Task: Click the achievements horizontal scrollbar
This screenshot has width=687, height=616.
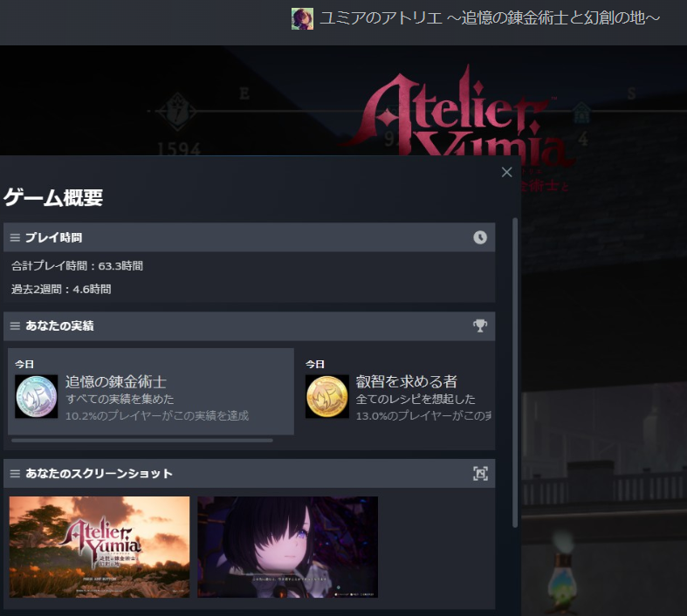Action: (142, 441)
